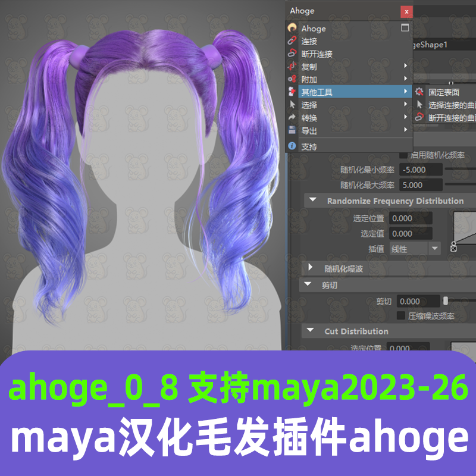Click the 复制 submenu arrow
This screenshot has height=476, width=476.
coord(405,65)
